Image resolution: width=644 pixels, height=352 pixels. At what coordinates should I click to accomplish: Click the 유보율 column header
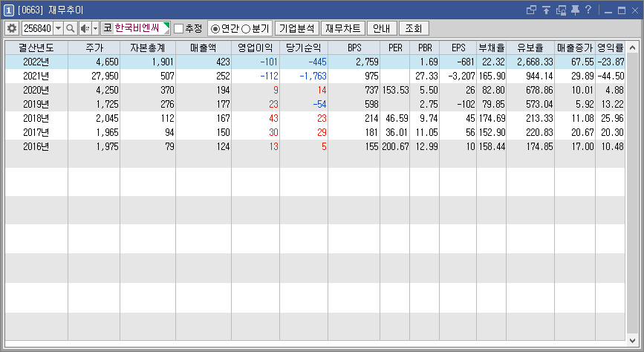click(530, 48)
